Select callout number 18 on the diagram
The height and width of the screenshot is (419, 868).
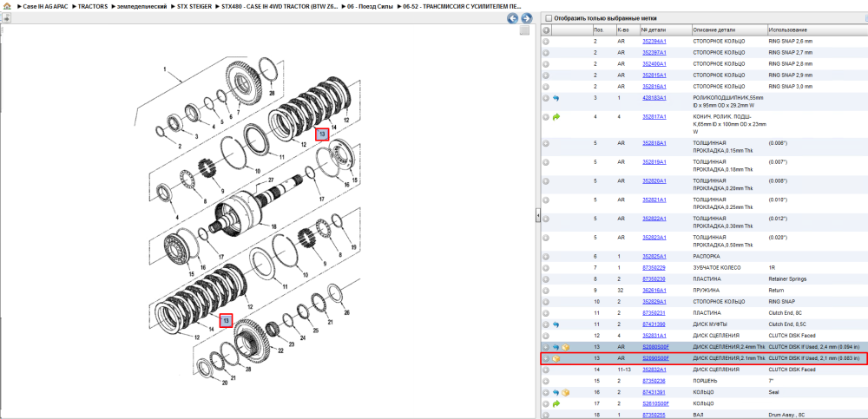point(273,226)
